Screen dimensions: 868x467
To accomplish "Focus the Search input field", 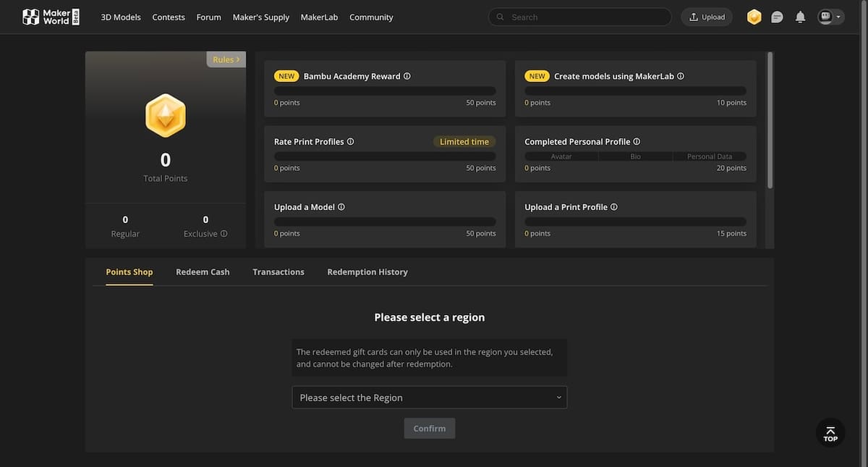I will pyautogui.click(x=580, y=17).
